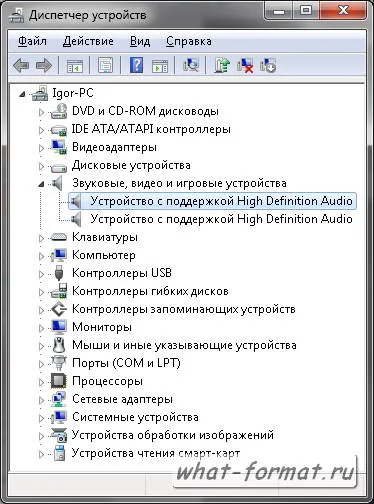374x504 pixels.
Task: Scan for hardware changes icon
Action: pyautogui.click(x=191, y=65)
